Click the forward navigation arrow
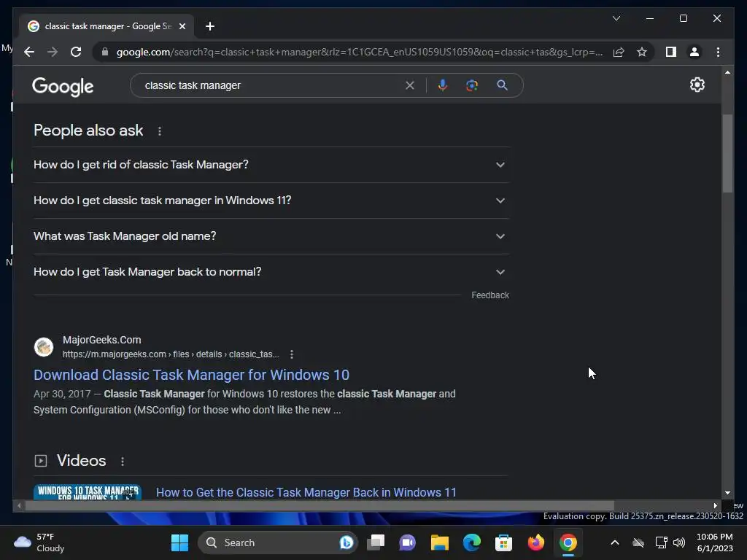Screen dimensions: 747x560 click(x=53, y=52)
